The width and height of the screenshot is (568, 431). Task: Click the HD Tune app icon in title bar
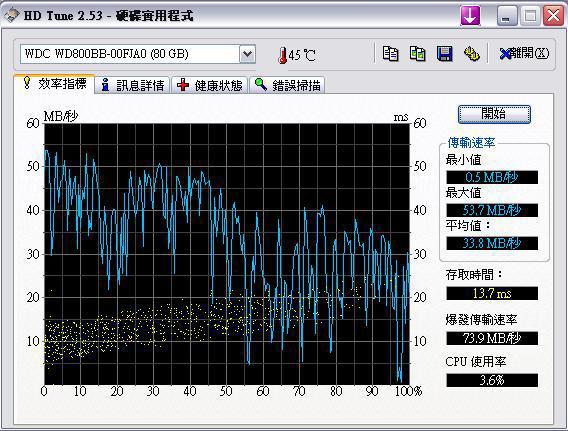click(x=12, y=16)
